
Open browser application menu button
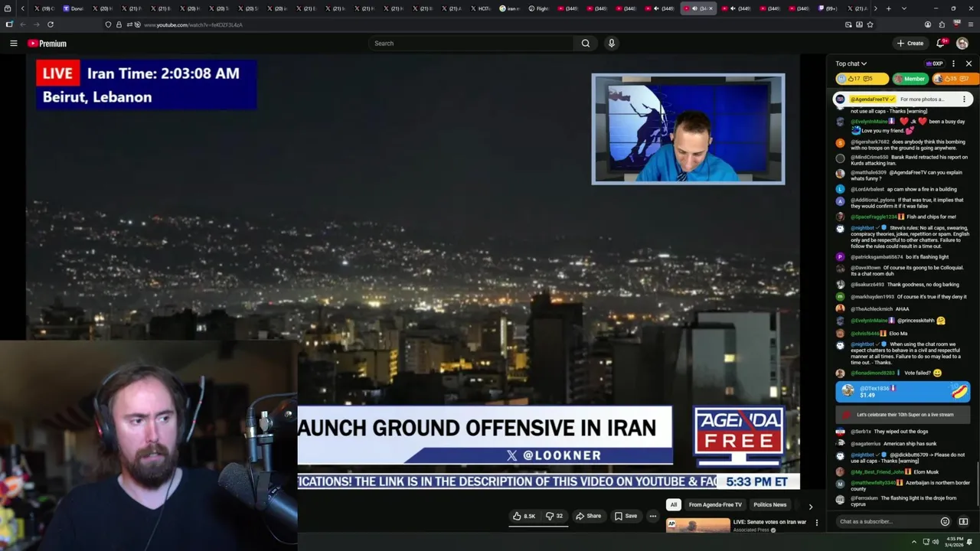[970, 24]
